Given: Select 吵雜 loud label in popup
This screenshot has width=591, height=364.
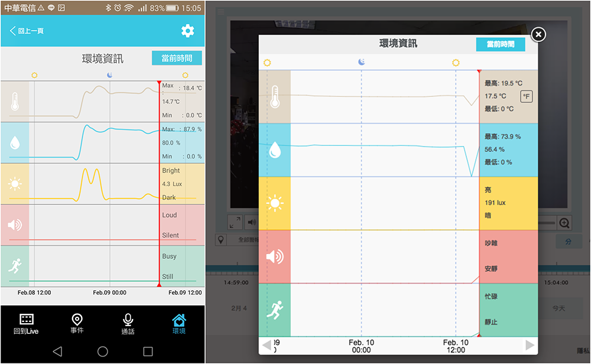Looking at the screenshot, I should point(491,243).
